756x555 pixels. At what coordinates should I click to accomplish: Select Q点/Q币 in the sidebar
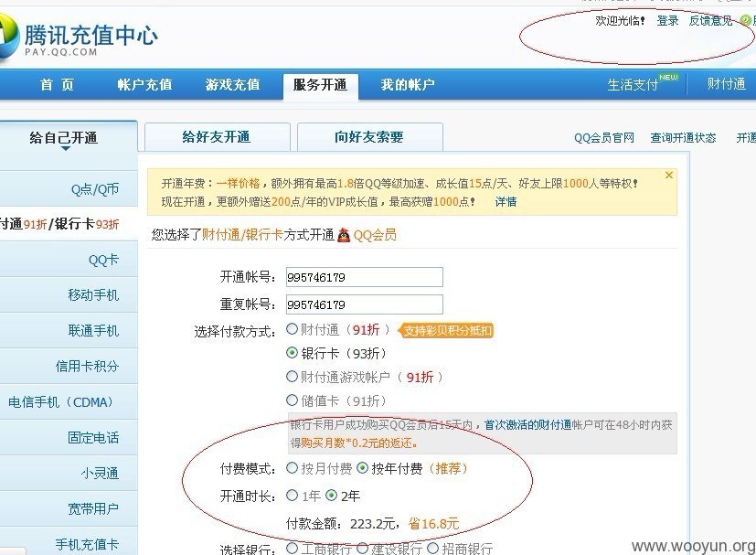[95, 189]
